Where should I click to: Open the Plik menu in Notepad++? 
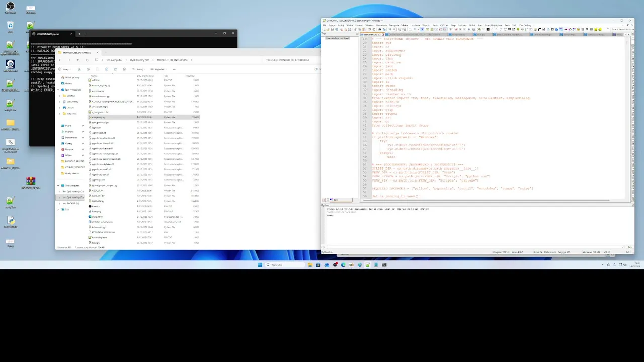click(x=324, y=25)
